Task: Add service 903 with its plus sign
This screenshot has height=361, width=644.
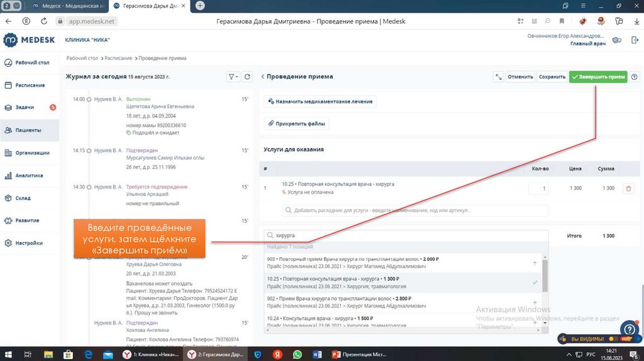Action: click(x=535, y=262)
